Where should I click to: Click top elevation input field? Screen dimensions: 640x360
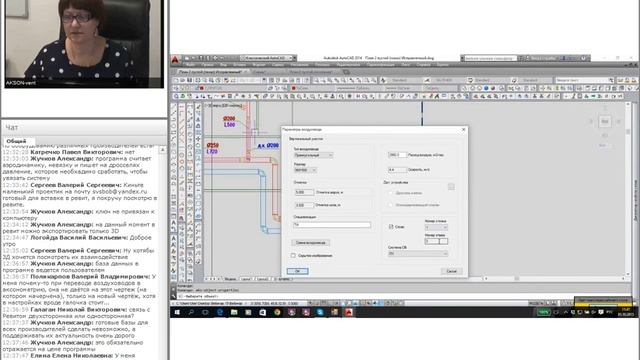pos(304,192)
